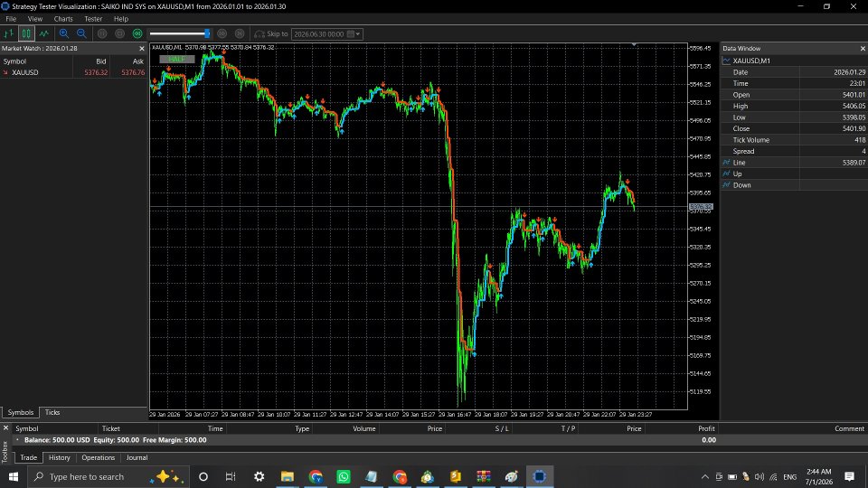Image resolution: width=868 pixels, height=488 pixels.
Task: Click the Open price value 5401.01
Action: point(854,95)
